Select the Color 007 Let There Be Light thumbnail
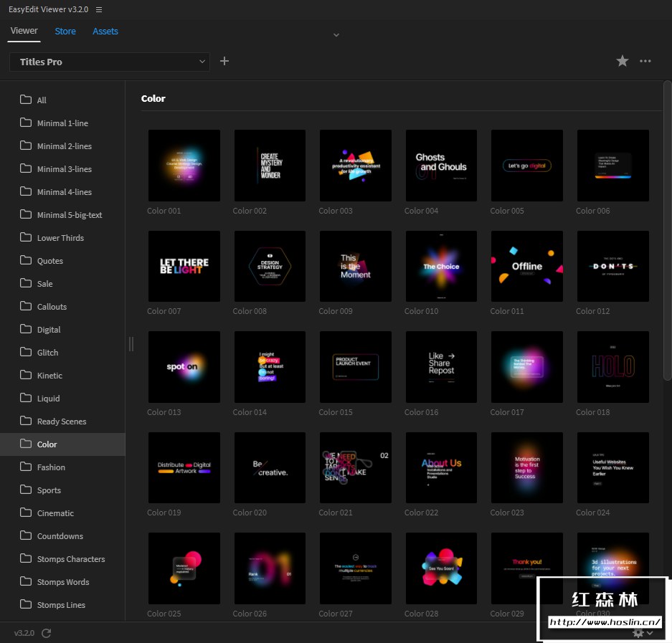 click(x=184, y=266)
